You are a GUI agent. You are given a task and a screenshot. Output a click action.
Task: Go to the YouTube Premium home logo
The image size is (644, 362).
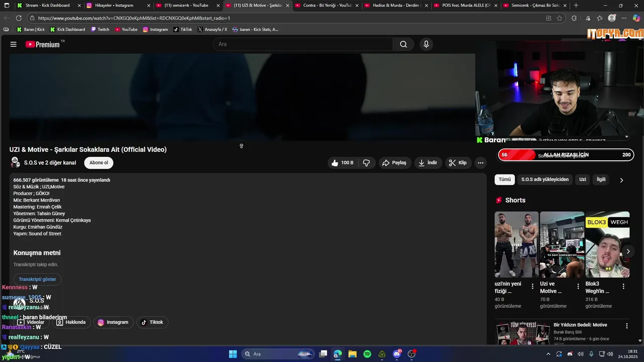pyautogui.click(x=43, y=44)
